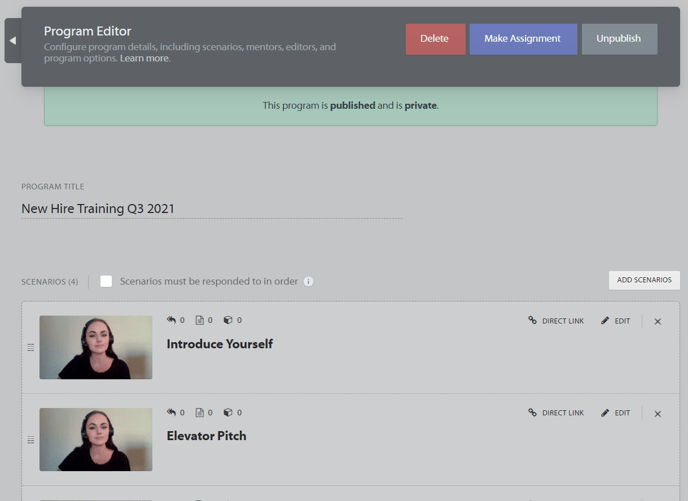Image resolution: width=688 pixels, height=501 pixels.
Task: Enable scenarios must be responded in order
Action: click(106, 281)
